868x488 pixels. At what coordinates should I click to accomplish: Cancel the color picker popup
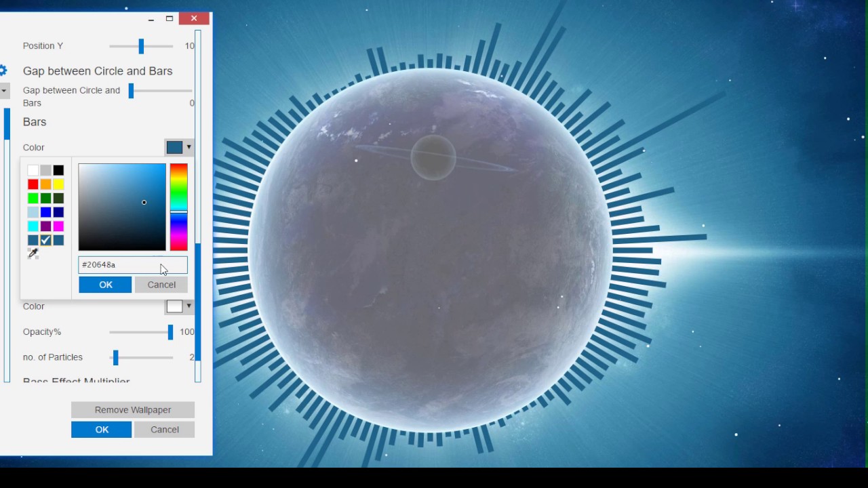[x=161, y=285]
